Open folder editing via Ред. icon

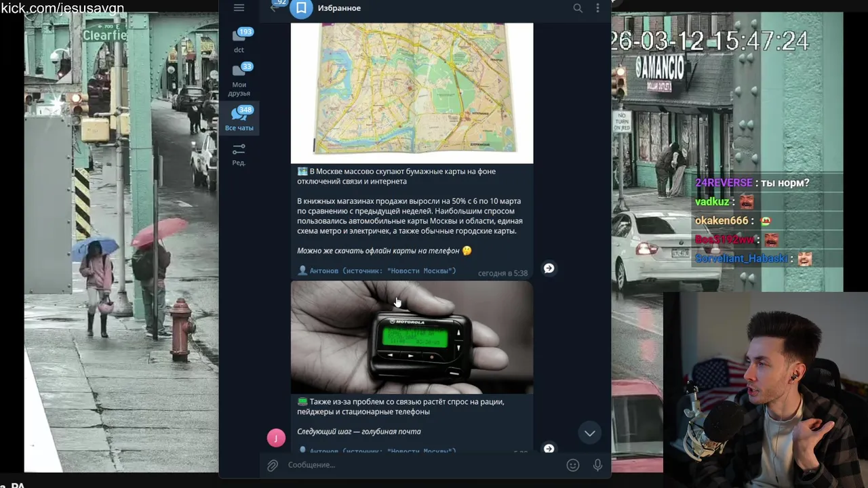pyautogui.click(x=239, y=154)
